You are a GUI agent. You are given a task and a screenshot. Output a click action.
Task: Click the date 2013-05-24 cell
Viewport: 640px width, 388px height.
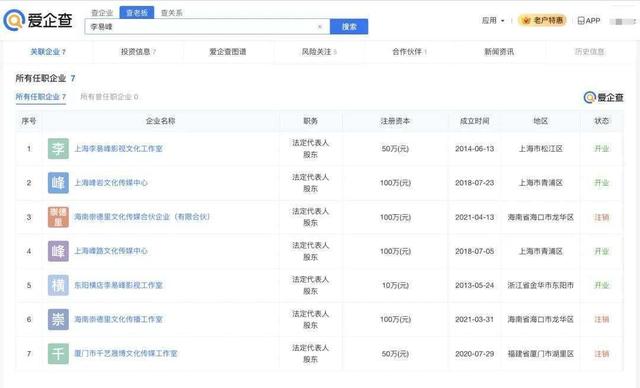474,285
